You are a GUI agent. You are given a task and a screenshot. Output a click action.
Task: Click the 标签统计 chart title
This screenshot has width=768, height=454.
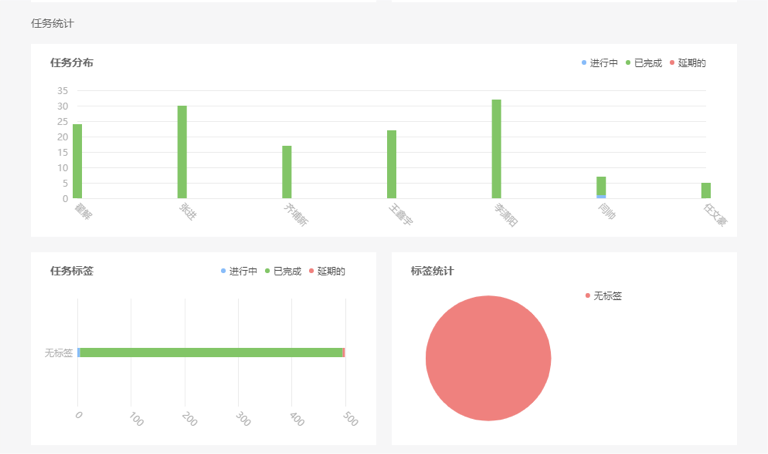[432, 270]
